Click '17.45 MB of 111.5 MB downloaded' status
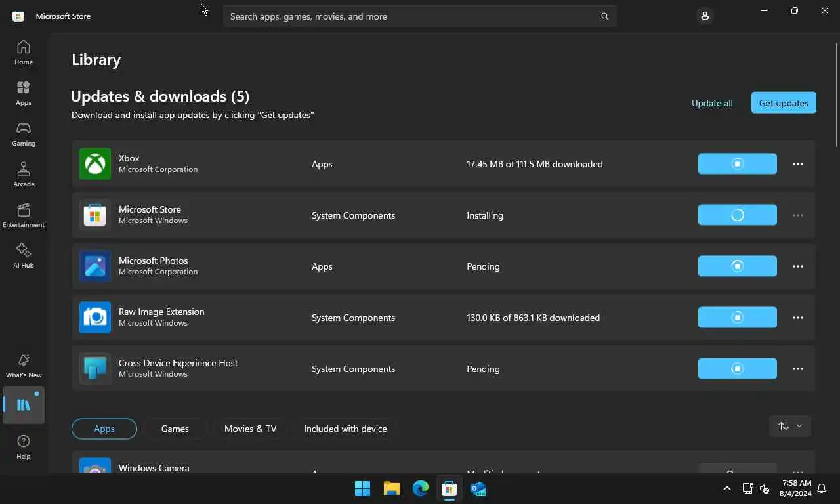This screenshot has width=840, height=504. pyautogui.click(x=535, y=164)
